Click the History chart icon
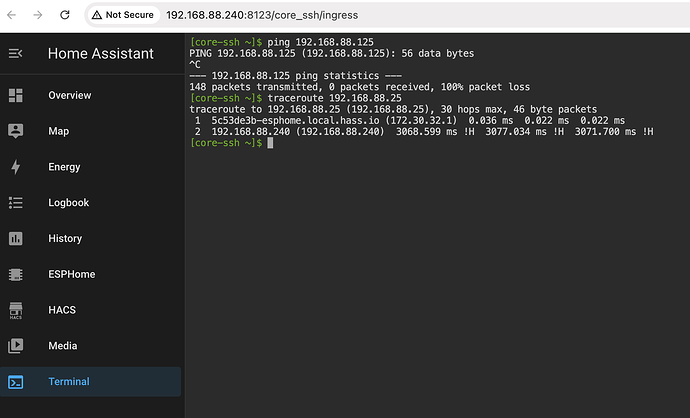 (15, 238)
